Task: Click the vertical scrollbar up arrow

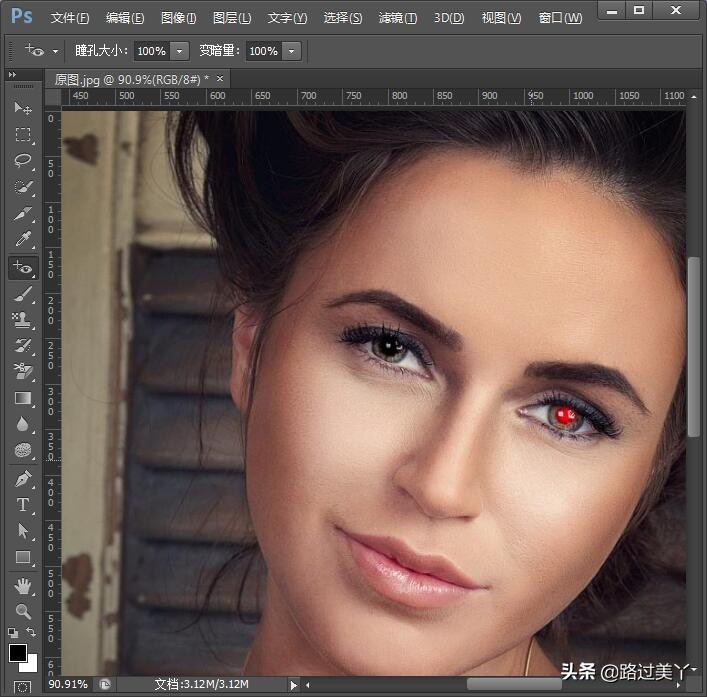Action: tap(694, 96)
